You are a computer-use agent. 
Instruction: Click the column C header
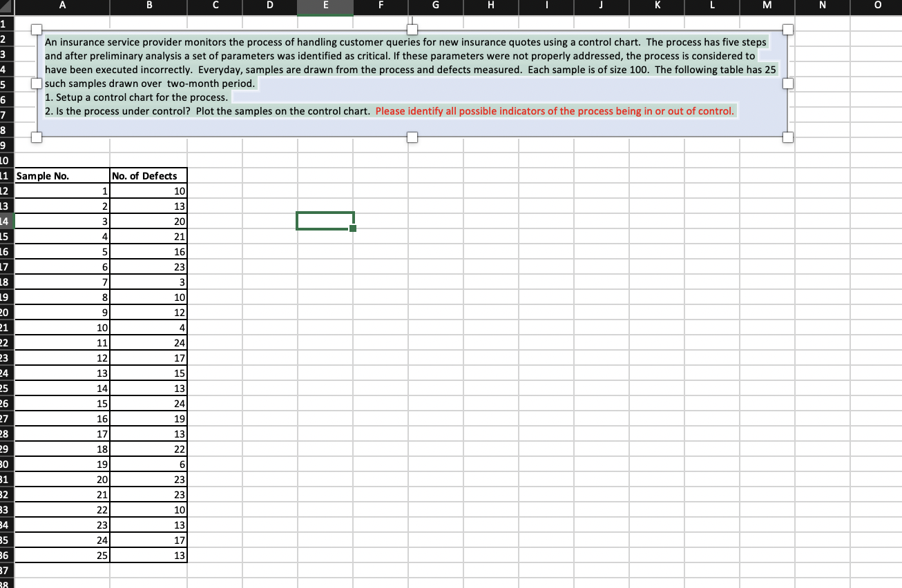215,7
